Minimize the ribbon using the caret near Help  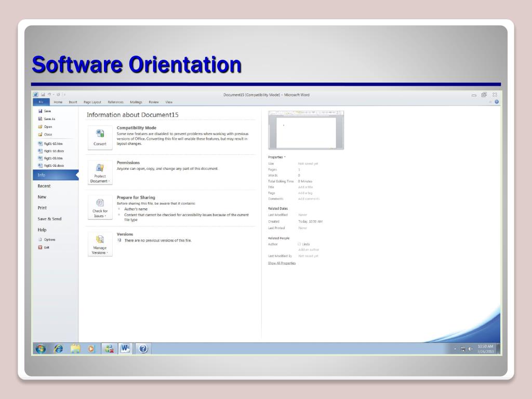pyautogui.click(x=490, y=102)
